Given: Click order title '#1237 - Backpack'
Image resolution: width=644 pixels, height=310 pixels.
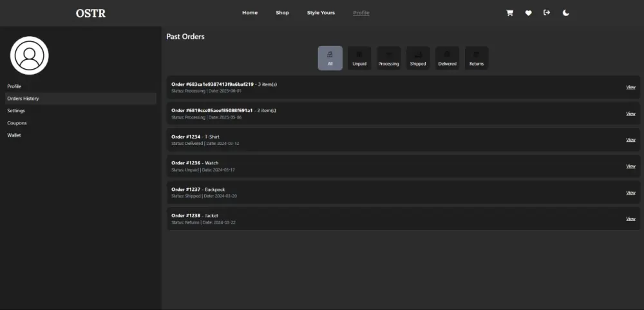Looking at the screenshot, I should (x=198, y=189).
